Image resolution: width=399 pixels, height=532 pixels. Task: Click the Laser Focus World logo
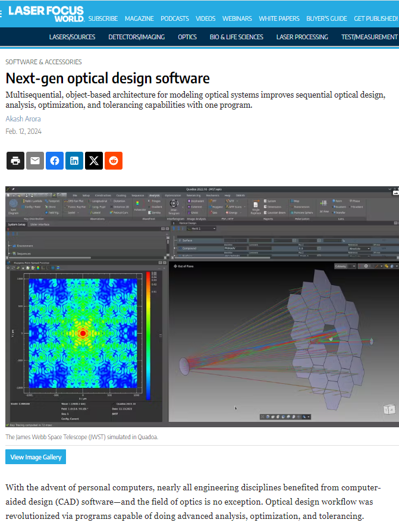click(x=46, y=14)
